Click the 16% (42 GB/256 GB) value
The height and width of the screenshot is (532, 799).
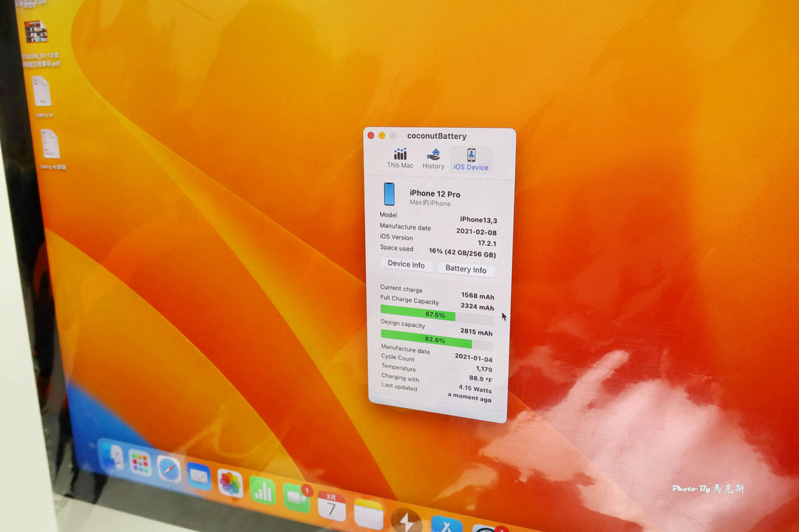click(462, 253)
